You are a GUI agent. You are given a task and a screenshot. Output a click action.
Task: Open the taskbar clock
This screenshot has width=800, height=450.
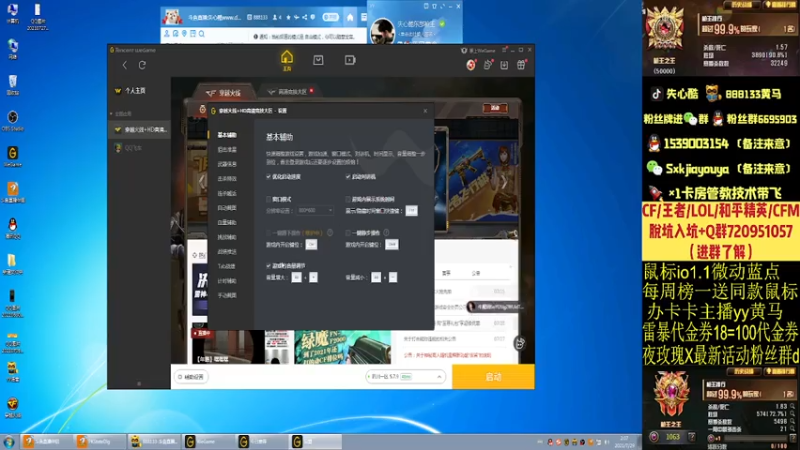(624, 441)
